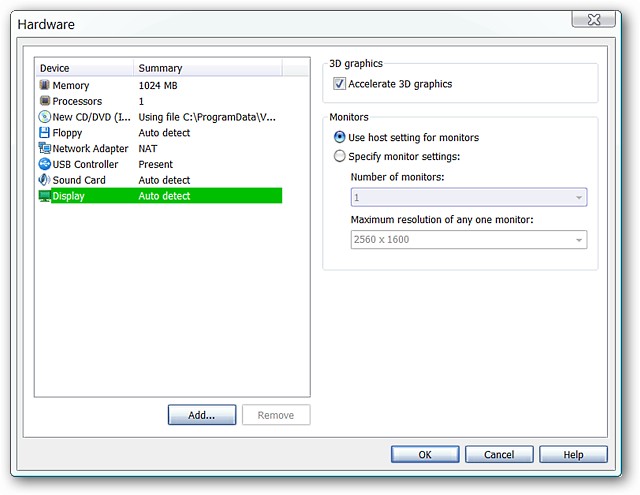
Task: Click the Processors CPU icon
Action: point(44,101)
